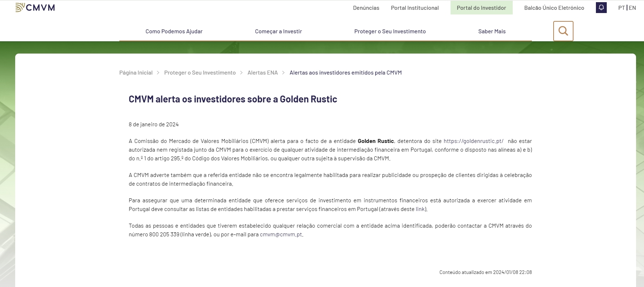Image resolution: width=644 pixels, height=287 pixels.
Task: Open the Saber Mais menu
Action: 492,31
